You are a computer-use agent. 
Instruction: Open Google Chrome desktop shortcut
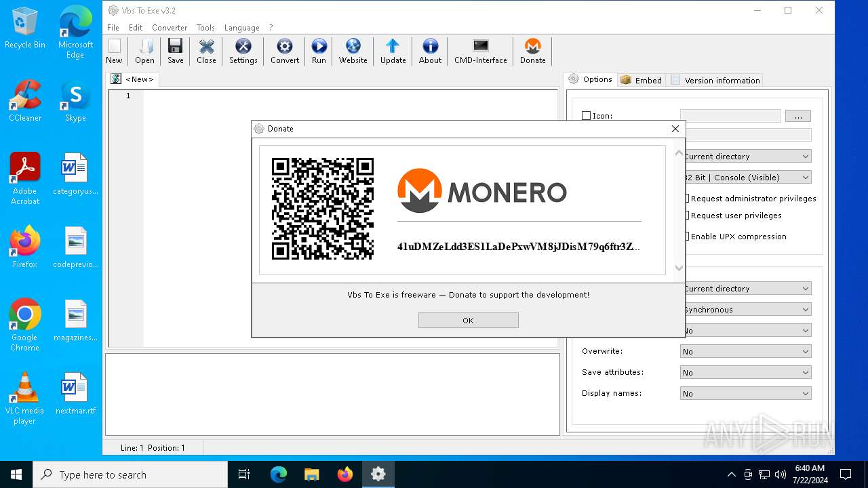pos(25,325)
